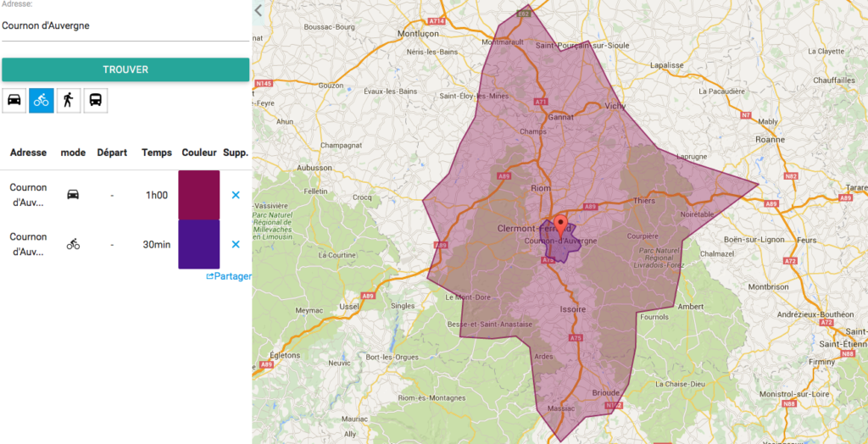Click the car icon in first table row
The width and height of the screenshot is (868, 444).
click(73, 195)
